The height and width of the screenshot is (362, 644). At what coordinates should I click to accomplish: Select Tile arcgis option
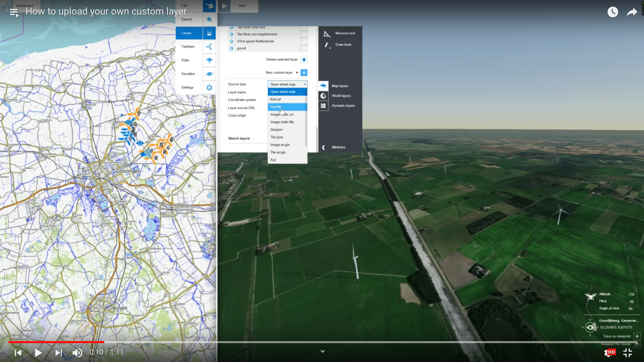pyautogui.click(x=287, y=152)
